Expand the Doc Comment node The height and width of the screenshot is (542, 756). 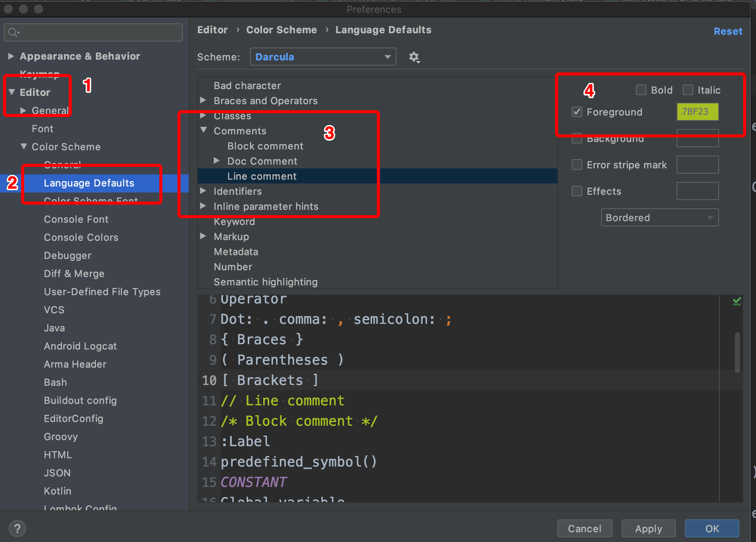click(216, 161)
